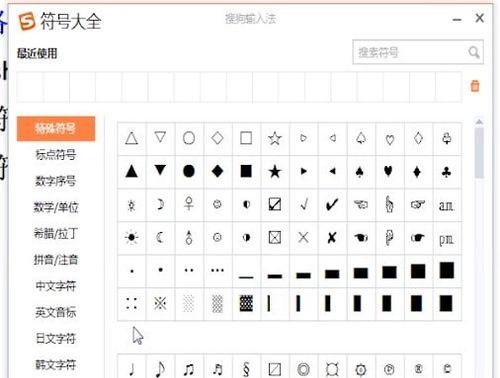This screenshot has width=500, height=378.
Task: Insert the solid club suit ♣
Action: pyautogui.click(x=446, y=172)
